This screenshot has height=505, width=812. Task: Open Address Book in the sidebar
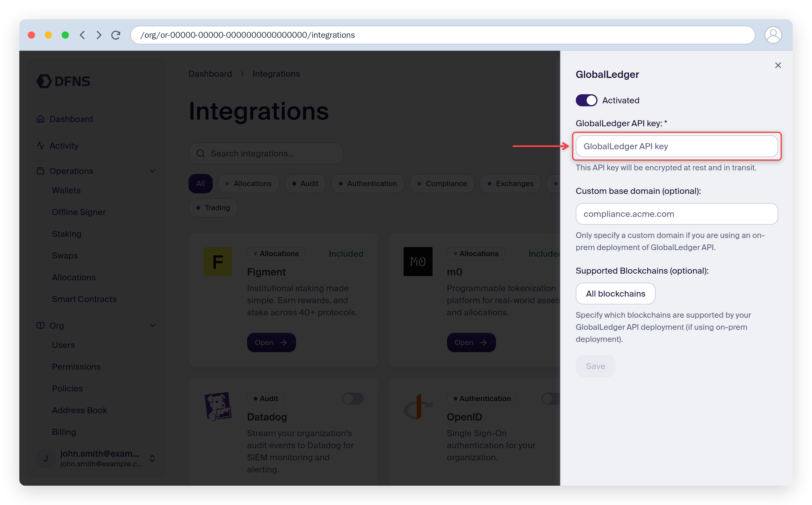(79, 410)
